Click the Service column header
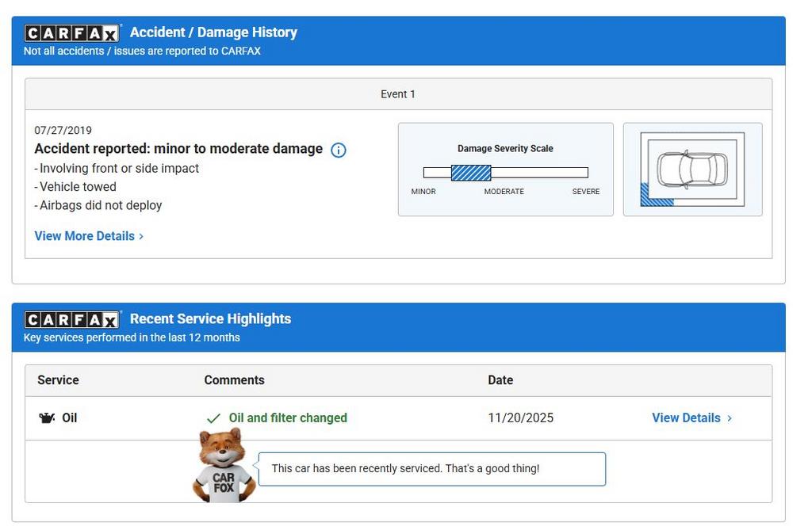This screenshot has width=812, height=530. click(58, 380)
